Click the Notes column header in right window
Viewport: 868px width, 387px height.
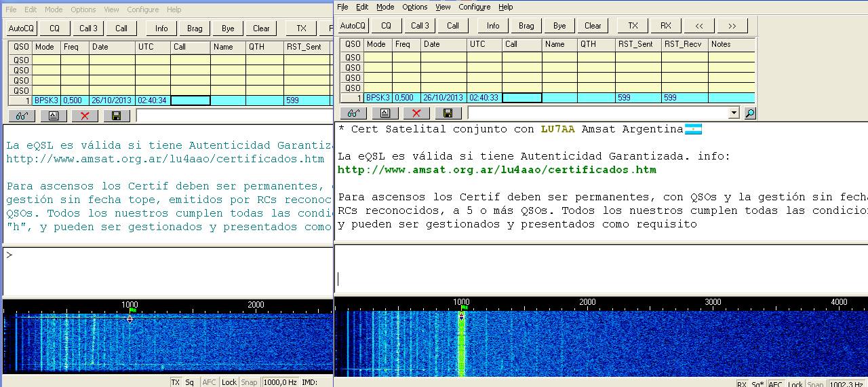pos(732,44)
